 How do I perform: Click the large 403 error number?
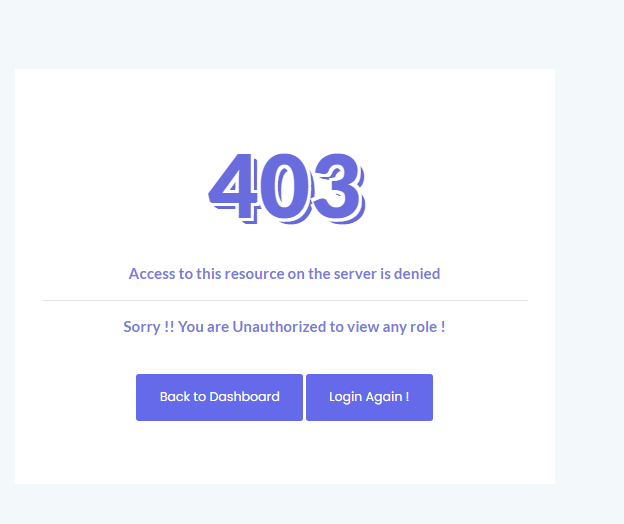tap(287, 188)
